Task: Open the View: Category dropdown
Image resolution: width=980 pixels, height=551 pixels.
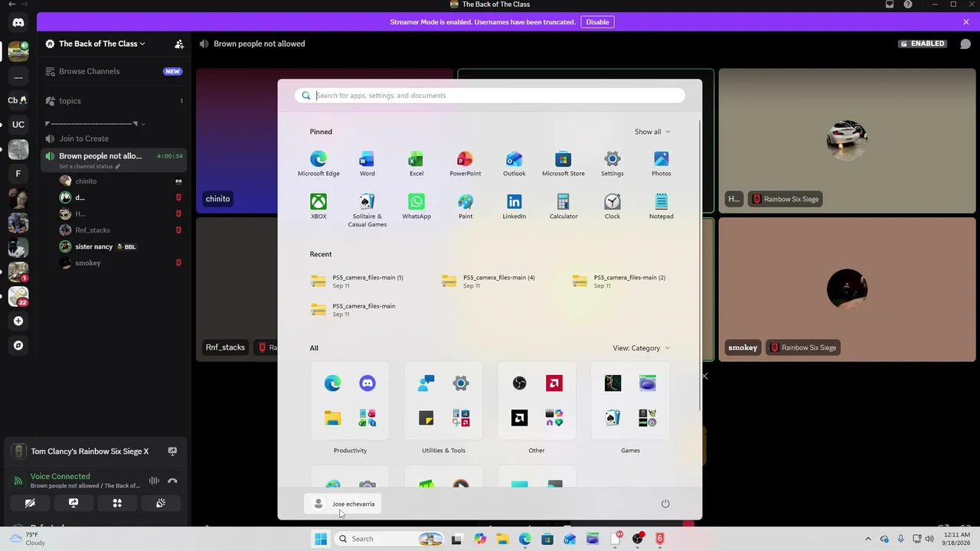Action: point(641,348)
